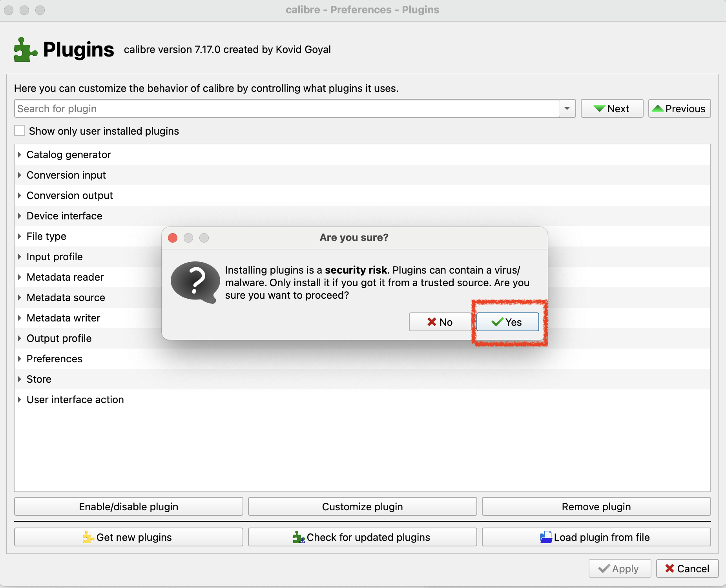The height and width of the screenshot is (588, 726).
Task: Select the Store row label
Action: coord(39,379)
